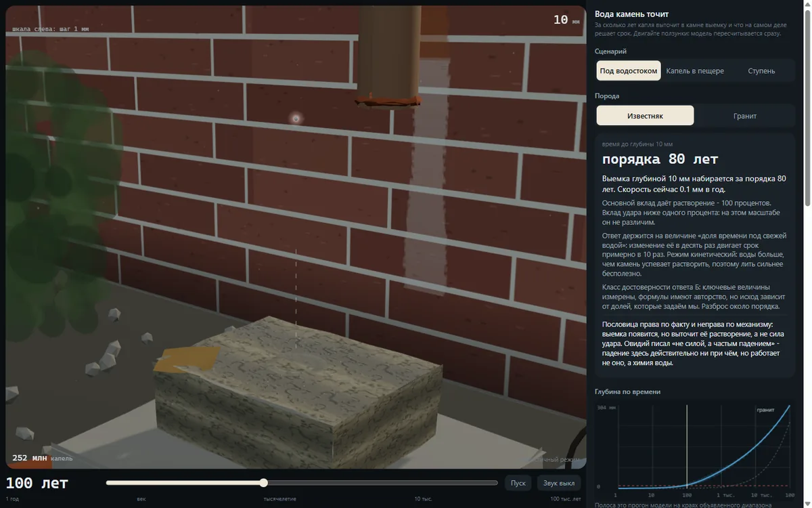Click the «304 мм» chart axis label
The height and width of the screenshot is (508, 812).
[x=606, y=408]
